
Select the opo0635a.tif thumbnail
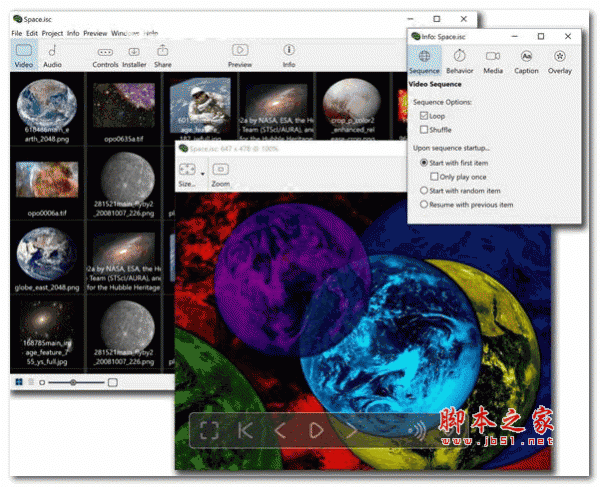click(x=124, y=109)
